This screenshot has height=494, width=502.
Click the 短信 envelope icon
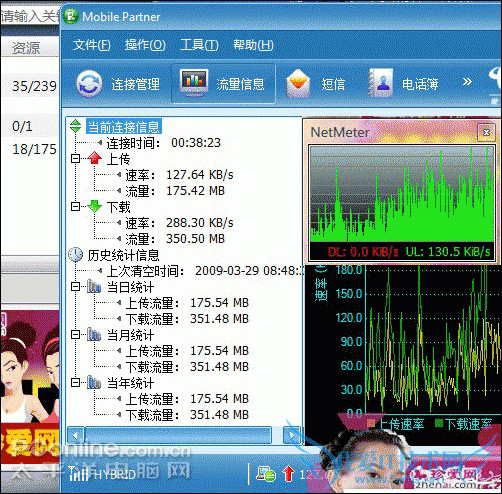click(x=298, y=83)
